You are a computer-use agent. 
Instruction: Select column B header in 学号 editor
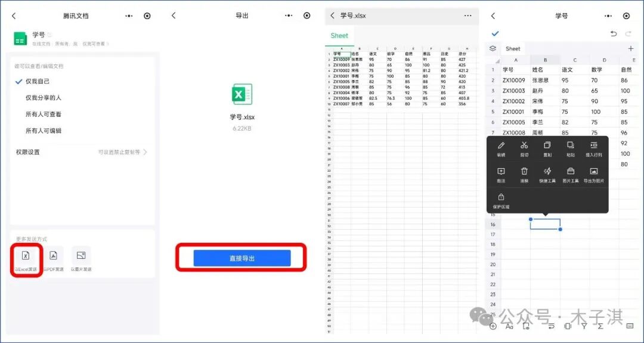click(546, 60)
